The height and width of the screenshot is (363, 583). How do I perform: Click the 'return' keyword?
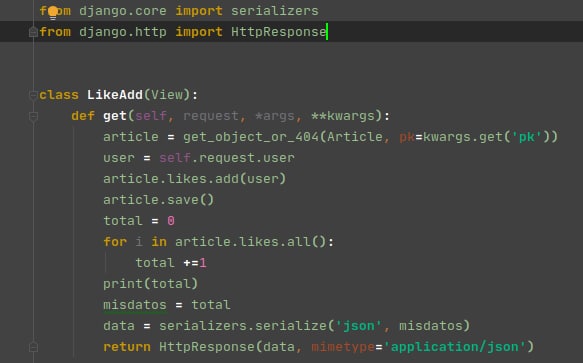pos(127,347)
